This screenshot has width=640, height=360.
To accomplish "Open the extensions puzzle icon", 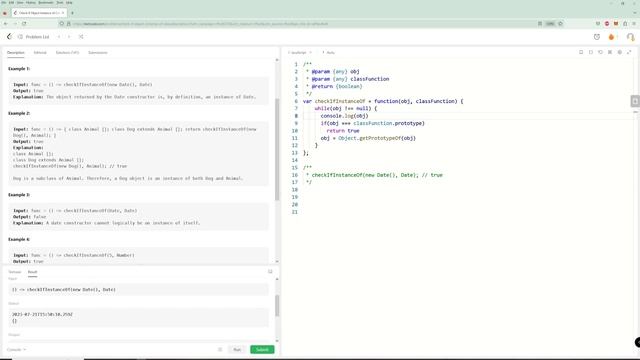I will [x=625, y=24].
